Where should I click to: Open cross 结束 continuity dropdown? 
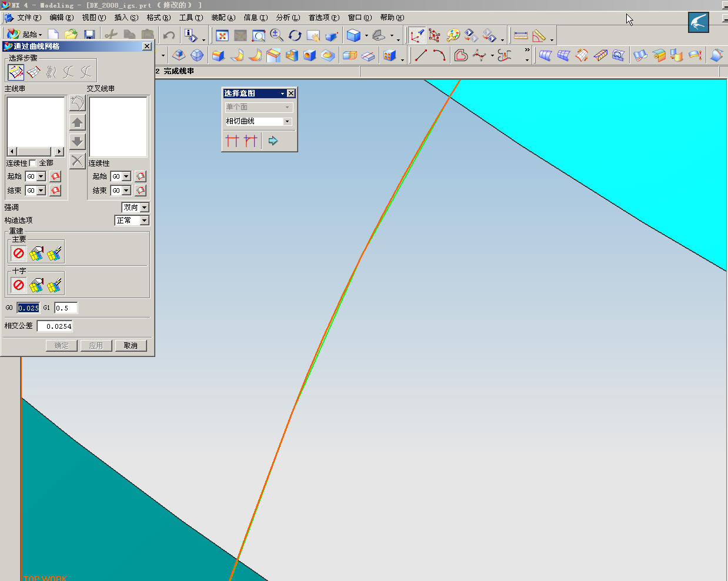(126, 191)
